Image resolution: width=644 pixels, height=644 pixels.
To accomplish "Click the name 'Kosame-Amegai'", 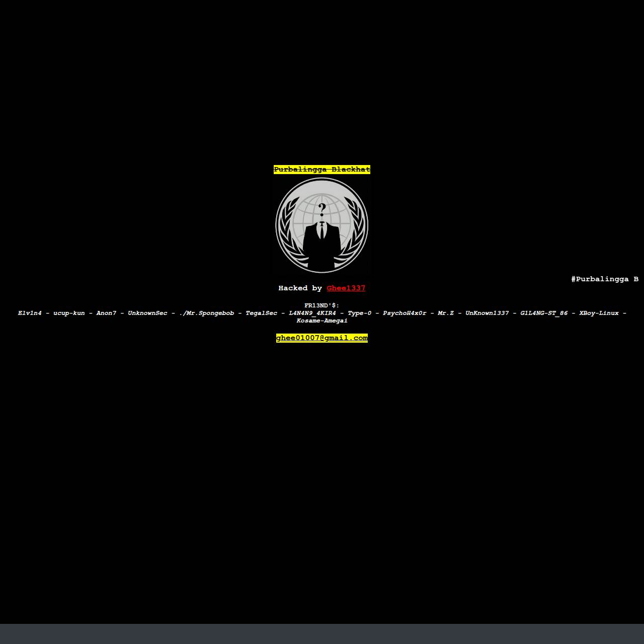I will (322, 320).
